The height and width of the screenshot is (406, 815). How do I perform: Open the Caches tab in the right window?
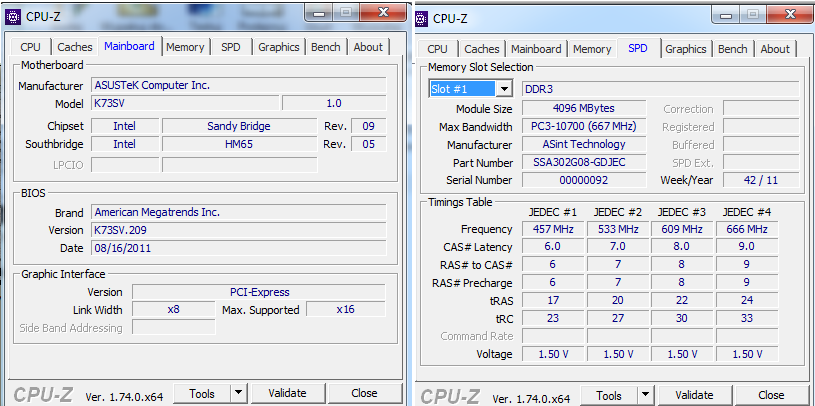(x=482, y=49)
